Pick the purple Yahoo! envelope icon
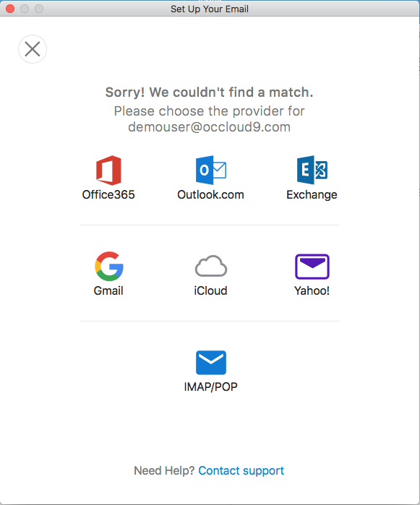The height and width of the screenshot is (505, 420). click(x=312, y=267)
